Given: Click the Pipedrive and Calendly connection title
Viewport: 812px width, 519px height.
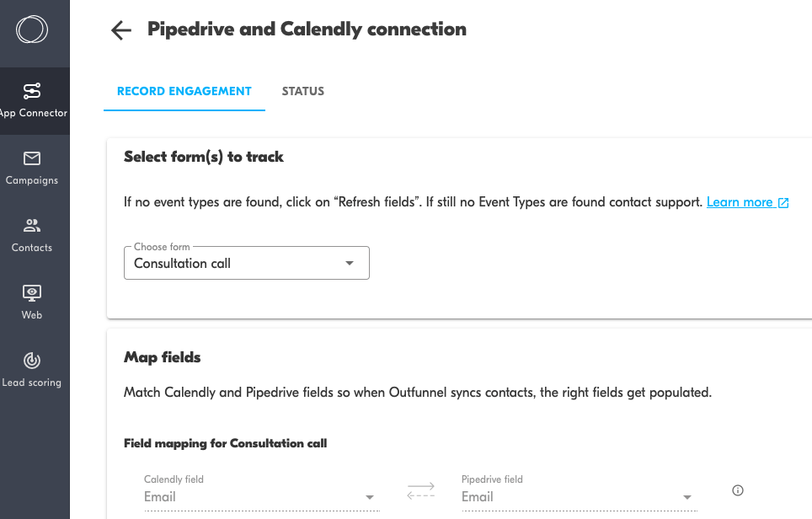Looking at the screenshot, I should click(307, 29).
